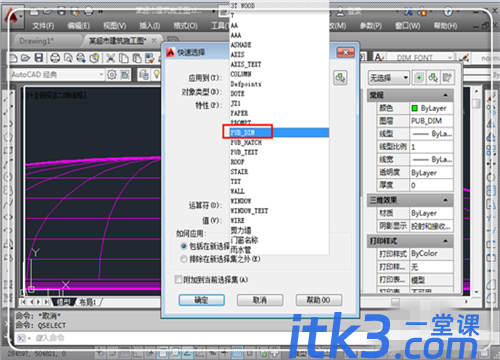Collapse the General section in Properties palette
The image size is (500, 360).
[445, 95]
